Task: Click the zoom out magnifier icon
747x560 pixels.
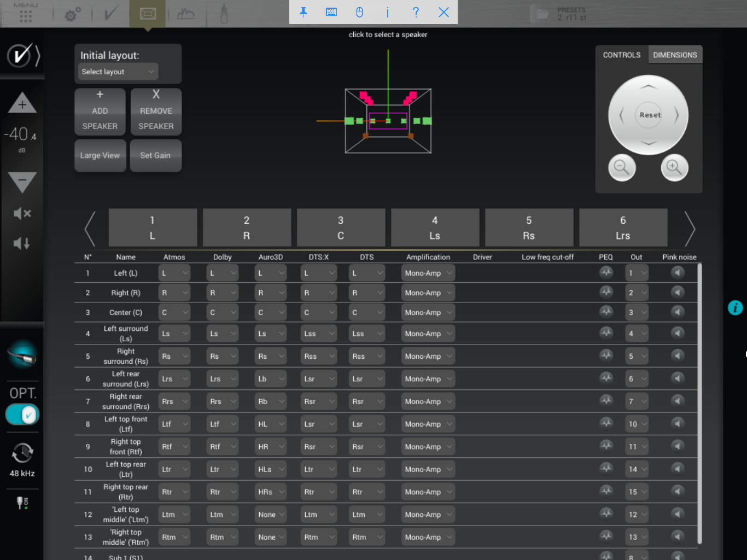Action: coord(622,167)
